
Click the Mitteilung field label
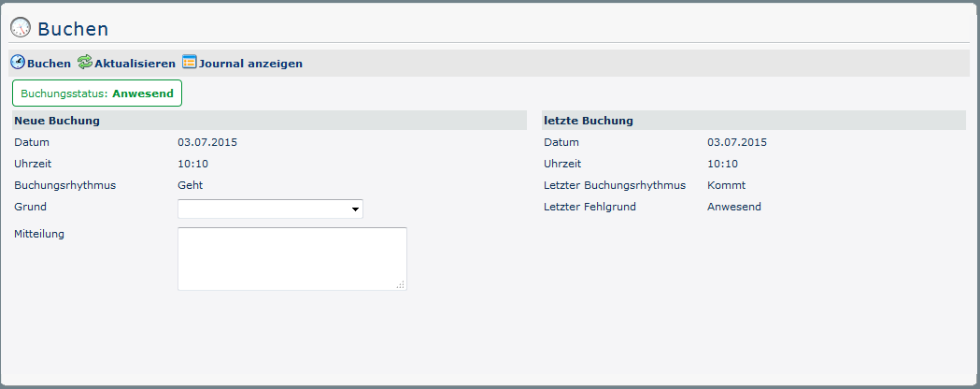tap(40, 234)
